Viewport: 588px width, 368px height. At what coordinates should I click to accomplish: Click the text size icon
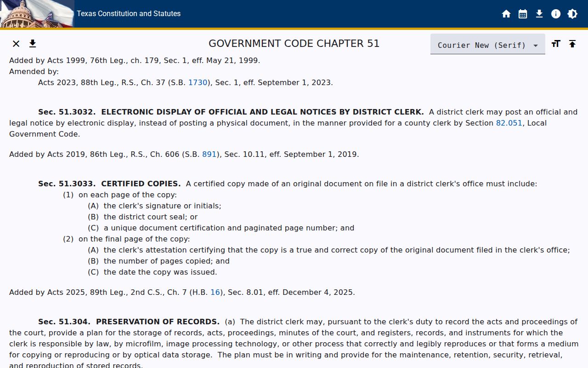(556, 44)
